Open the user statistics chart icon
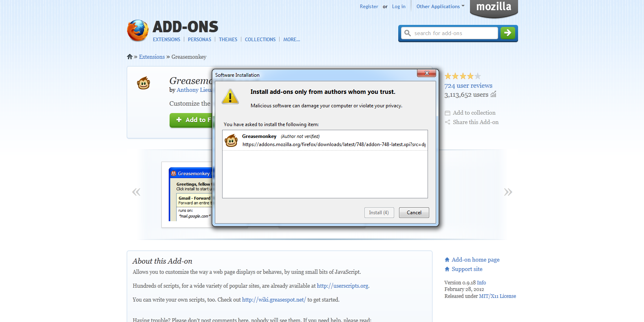The image size is (644, 322). click(x=493, y=94)
